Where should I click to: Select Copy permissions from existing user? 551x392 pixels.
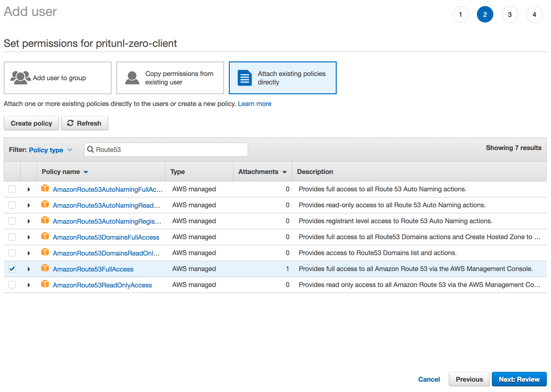(170, 78)
